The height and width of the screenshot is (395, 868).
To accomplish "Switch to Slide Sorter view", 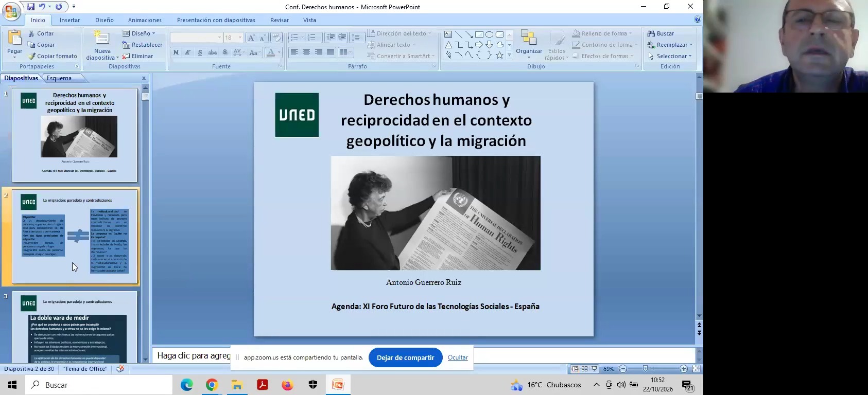I will (584, 369).
